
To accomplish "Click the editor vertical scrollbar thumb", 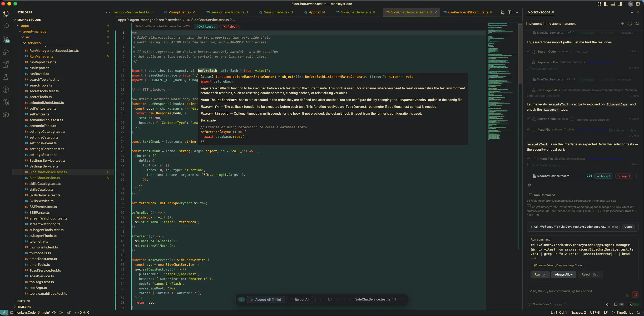I will tap(520, 54).
